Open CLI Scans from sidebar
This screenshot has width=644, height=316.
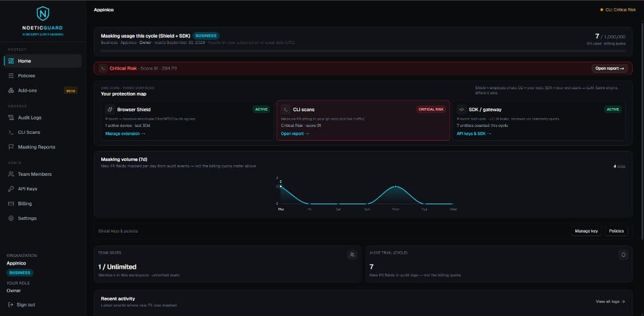[43, 133]
